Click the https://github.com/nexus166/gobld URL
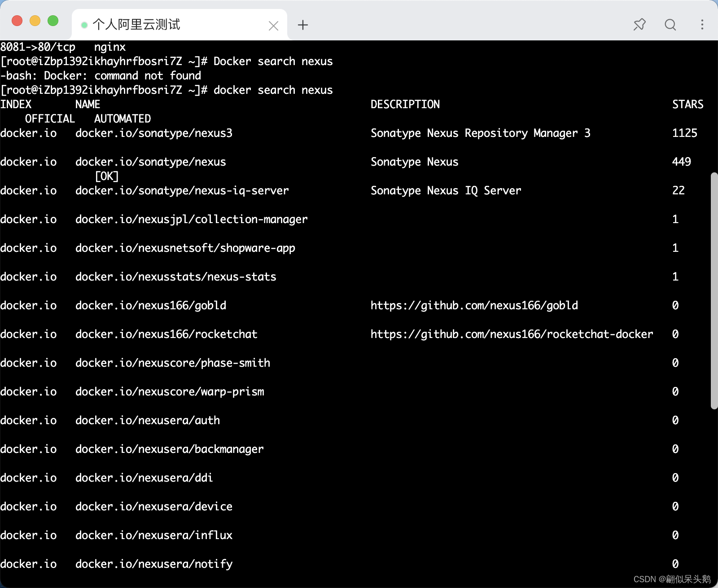Screen dimensions: 718x588 pyautogui.click(x=474, y=306)
